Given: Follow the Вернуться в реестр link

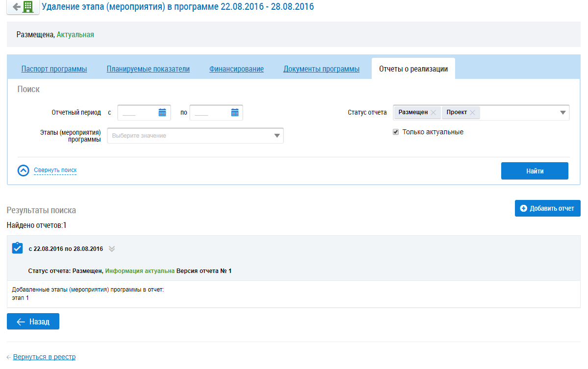Looking at the screenshot, I should coord(44,357).
